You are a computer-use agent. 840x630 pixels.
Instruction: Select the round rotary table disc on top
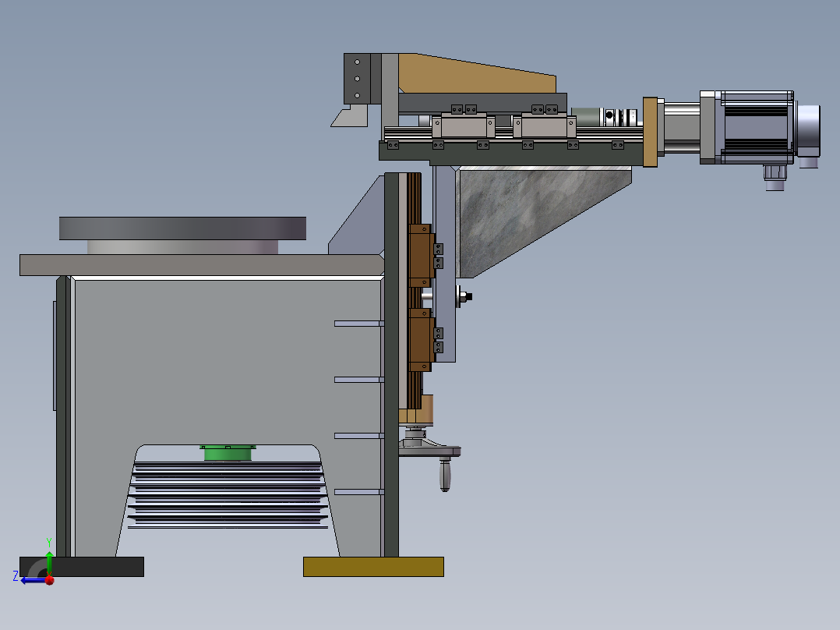click(x=182, y=228)
